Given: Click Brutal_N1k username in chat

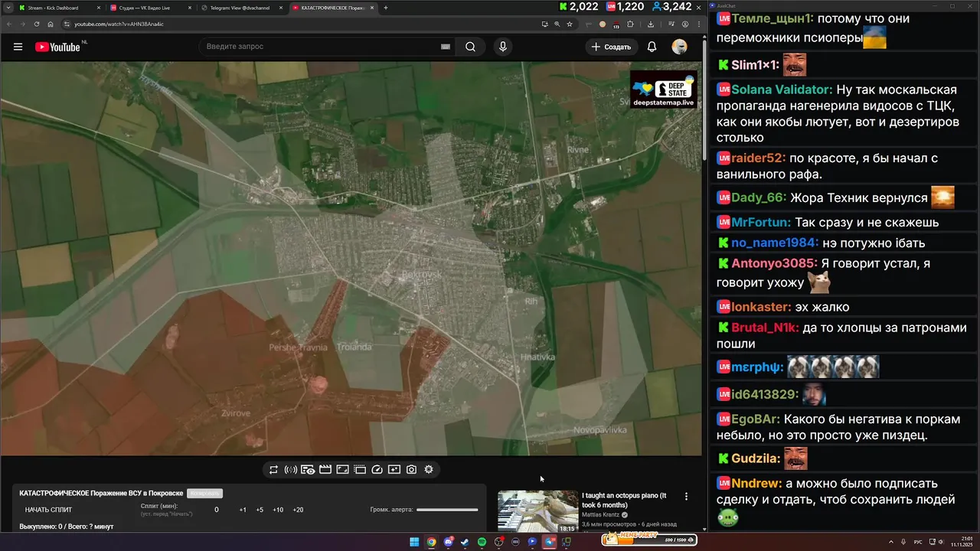Looking at the screenshot, I should click(765, 328).
